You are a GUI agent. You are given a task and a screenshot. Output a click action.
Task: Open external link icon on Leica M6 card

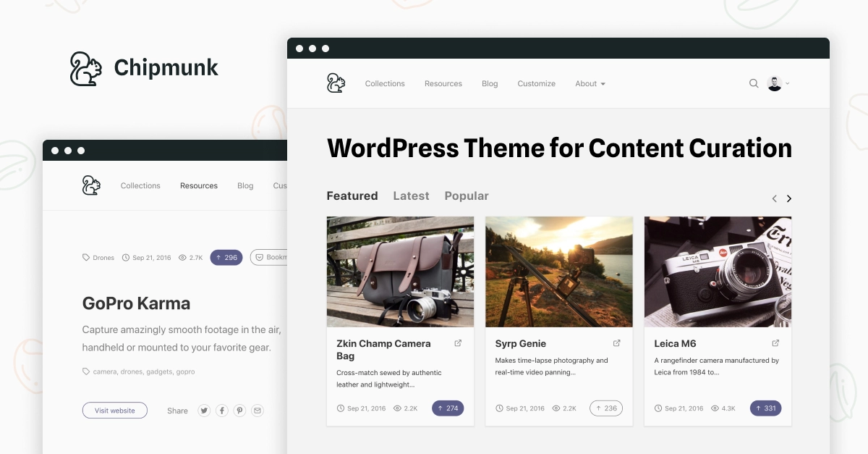[775, 343]
